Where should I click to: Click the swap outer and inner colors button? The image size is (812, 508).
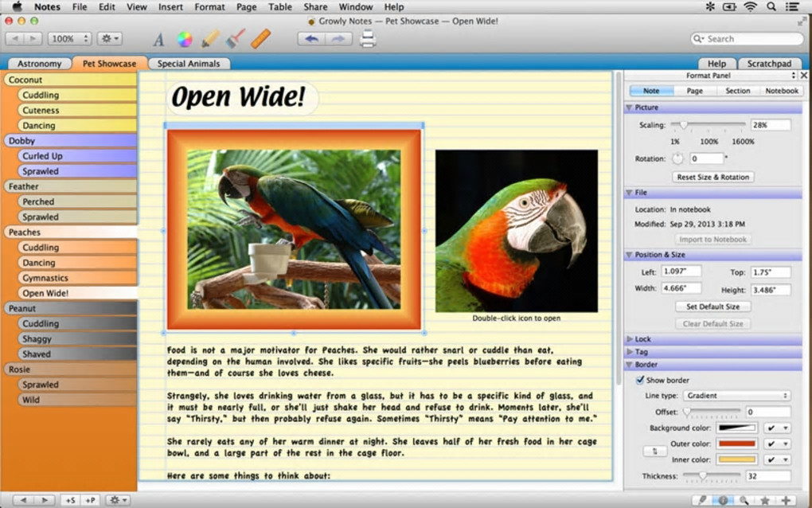(654, 451)
